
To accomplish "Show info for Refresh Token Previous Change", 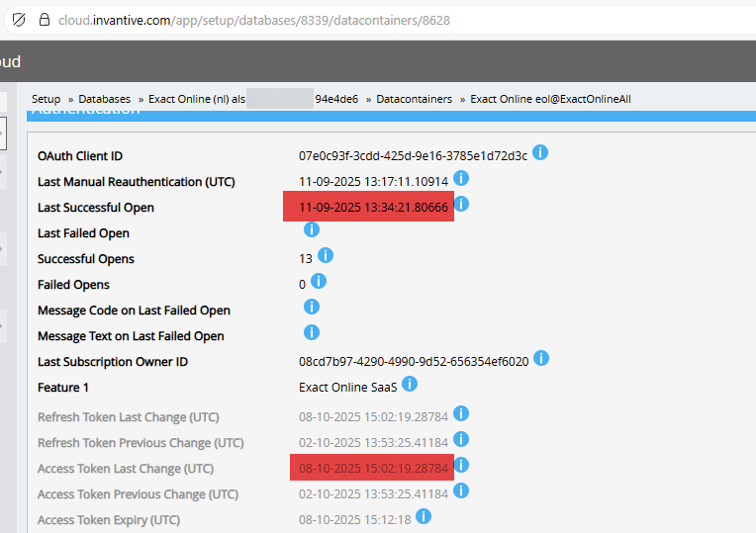I will (461, 440).
